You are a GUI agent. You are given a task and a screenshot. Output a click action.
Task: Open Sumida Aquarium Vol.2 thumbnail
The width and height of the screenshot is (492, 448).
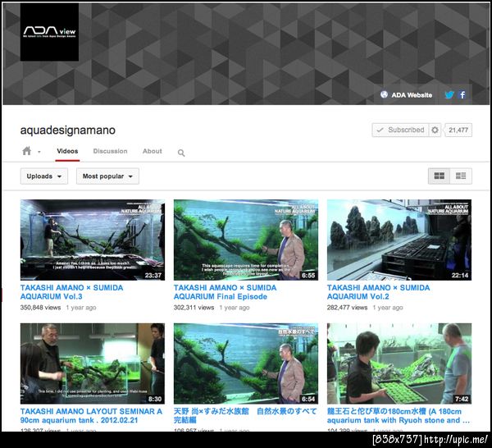click(399, 240)
